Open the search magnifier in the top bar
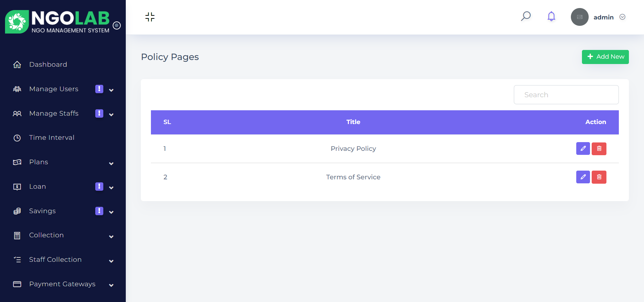Viewport: 644px width, 302px height. click(526, 16)
